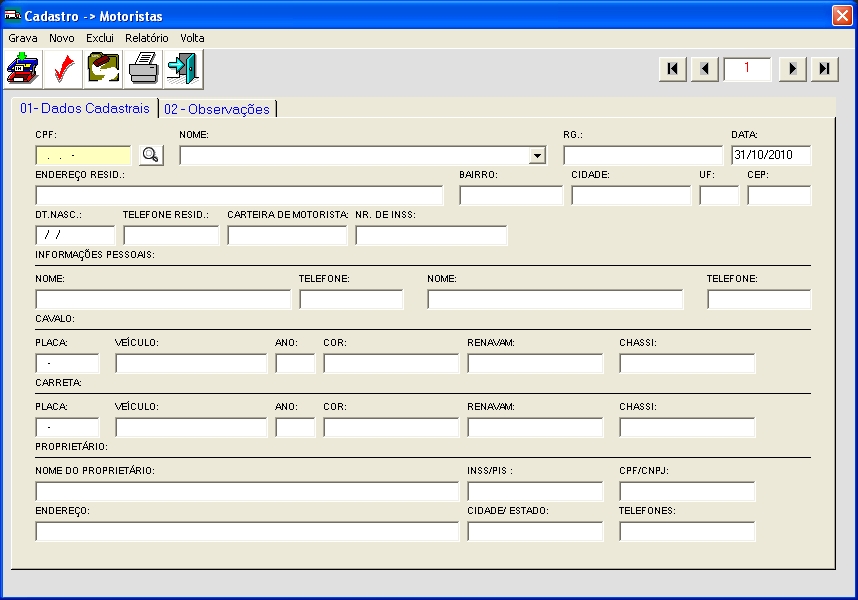Open the Grava menu
Image resolution: width=858 pixels, height=600 pixels.
[x=23, y=37]
